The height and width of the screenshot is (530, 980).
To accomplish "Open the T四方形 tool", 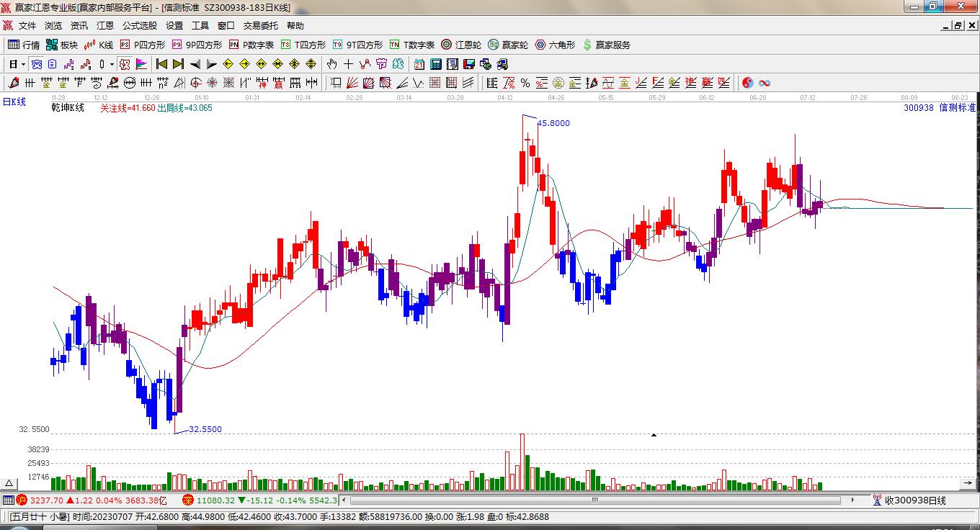I will pos(303,45).
